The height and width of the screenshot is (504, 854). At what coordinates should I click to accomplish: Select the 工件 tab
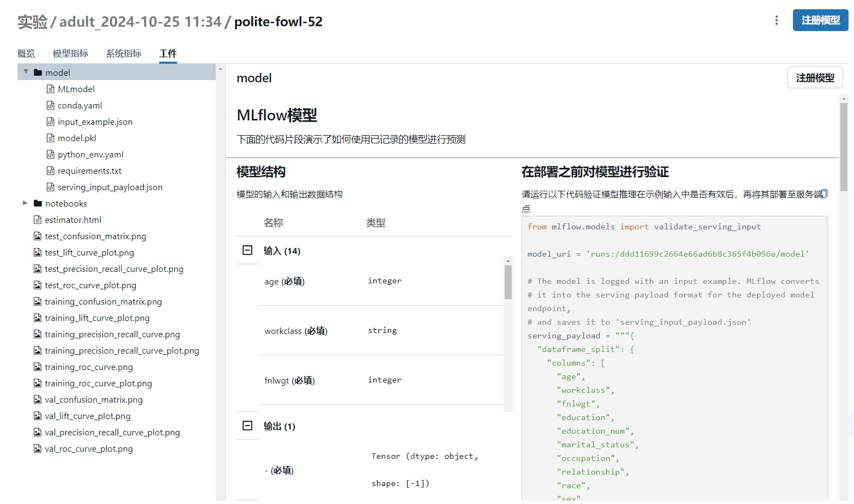point(168,53)
